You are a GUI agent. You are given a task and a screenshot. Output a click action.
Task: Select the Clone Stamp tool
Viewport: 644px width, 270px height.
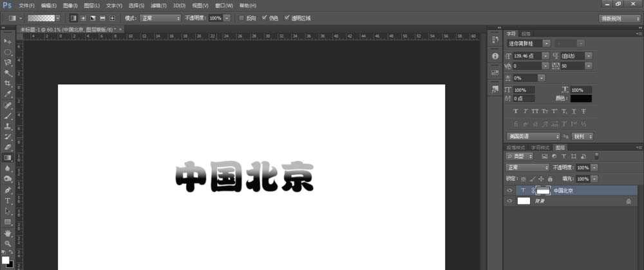pos(7,126)
